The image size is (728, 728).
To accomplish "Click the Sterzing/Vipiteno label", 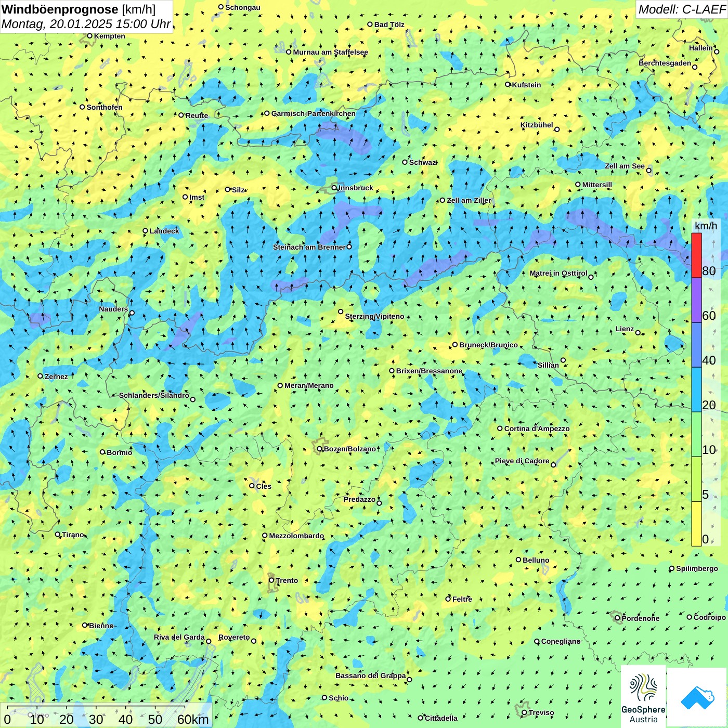I will pos(374,316).
